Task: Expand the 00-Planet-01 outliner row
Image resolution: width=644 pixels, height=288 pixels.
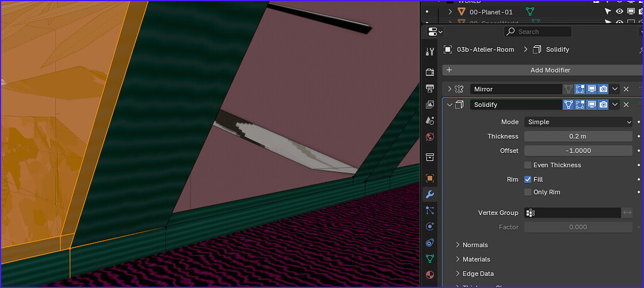Action: pos(450,12)
